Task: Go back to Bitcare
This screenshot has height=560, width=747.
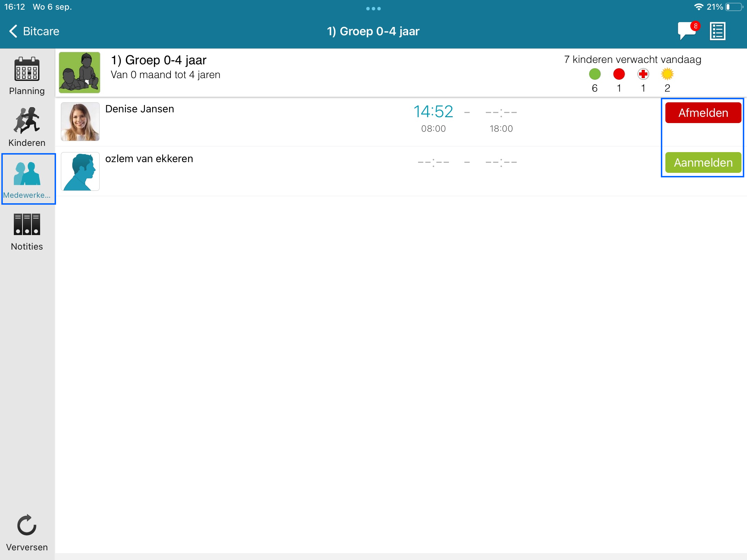Action: point(34,31)
